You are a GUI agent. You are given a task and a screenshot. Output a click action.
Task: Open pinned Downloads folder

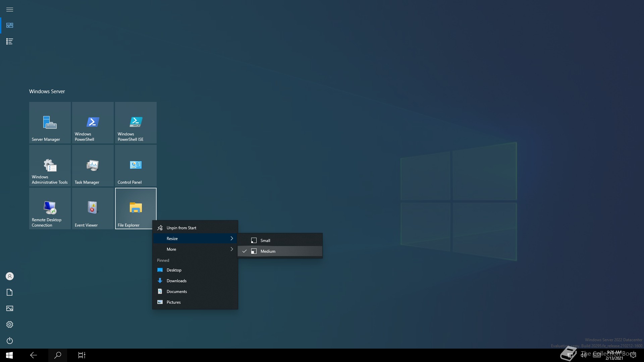195,281
